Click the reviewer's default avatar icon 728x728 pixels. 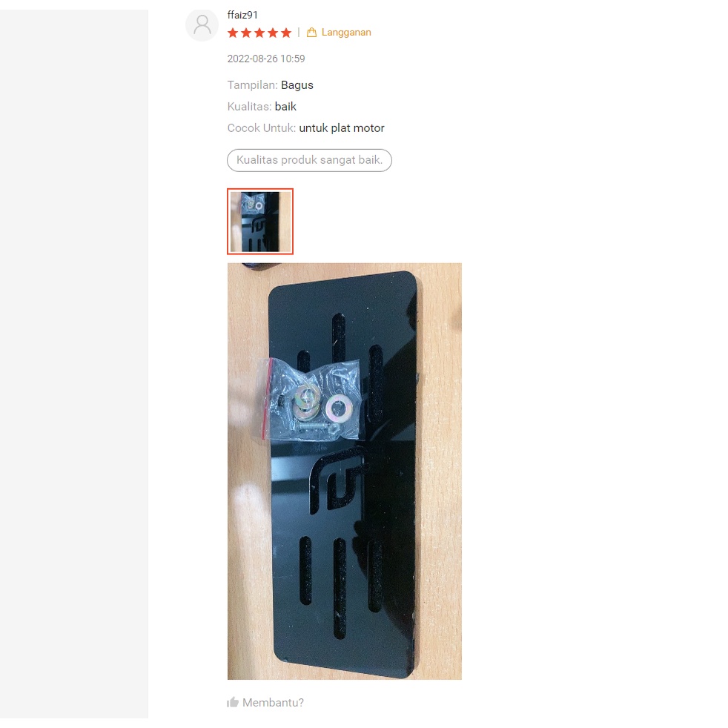(x=202, y=25)
